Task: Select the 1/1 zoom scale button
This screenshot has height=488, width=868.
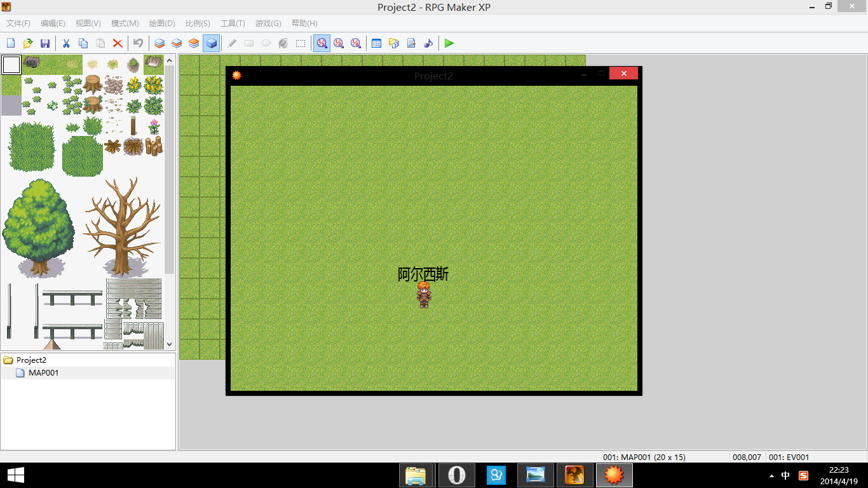Action: [322, 43]
